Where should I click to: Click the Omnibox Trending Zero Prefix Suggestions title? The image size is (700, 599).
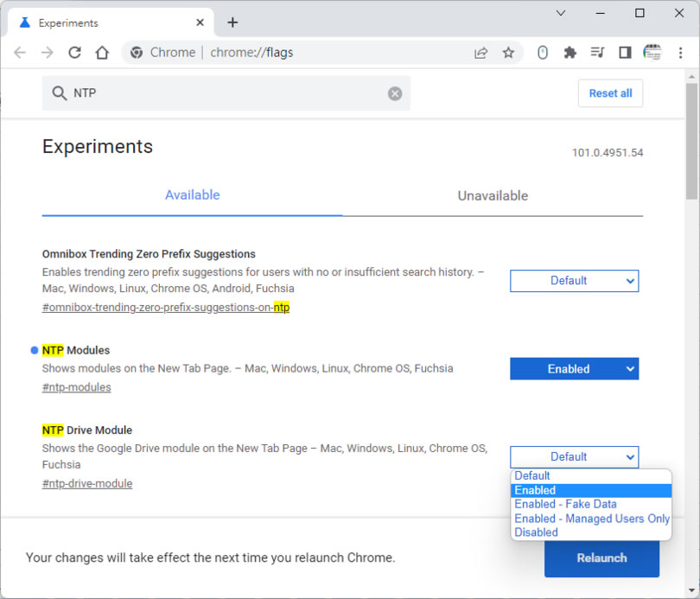149,254
